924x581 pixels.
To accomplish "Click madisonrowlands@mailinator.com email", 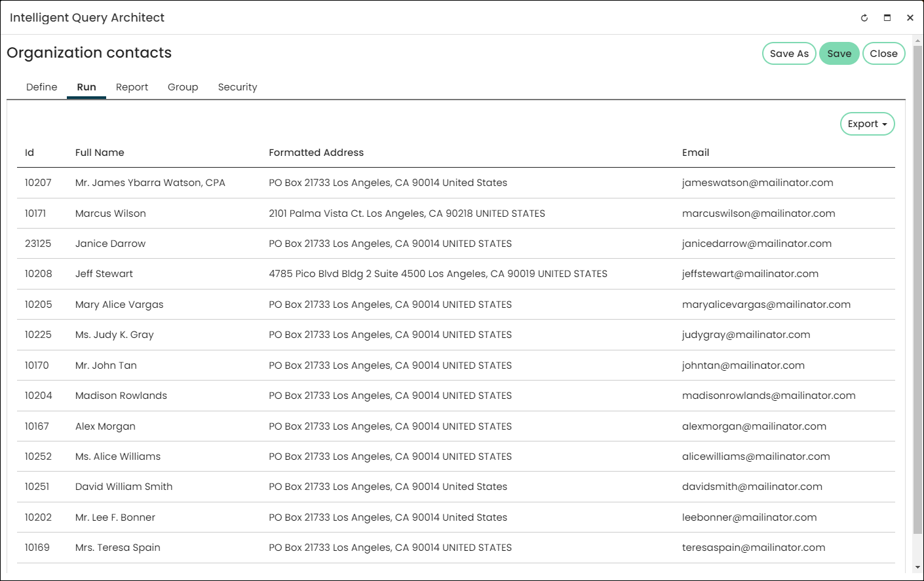I will tap(769, 396).
